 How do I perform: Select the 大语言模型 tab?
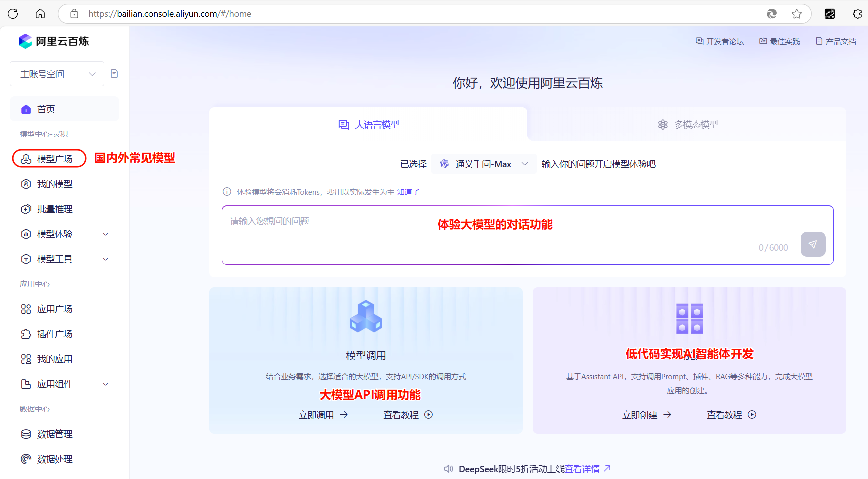(369, 125)
